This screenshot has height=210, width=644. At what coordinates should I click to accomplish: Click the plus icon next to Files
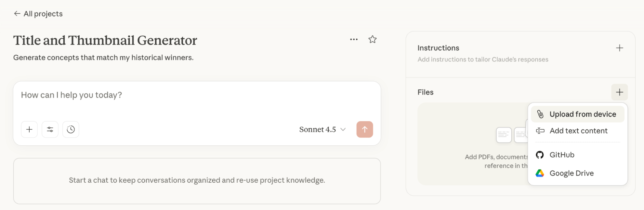click(x=619, y=92)
